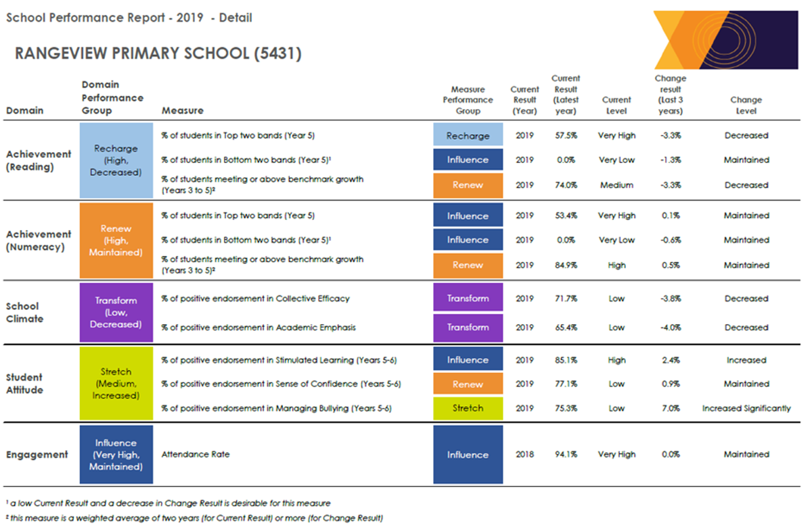Click the '71.7%' current result value
This screenshot has height=528, width=812.
[566, 299]
